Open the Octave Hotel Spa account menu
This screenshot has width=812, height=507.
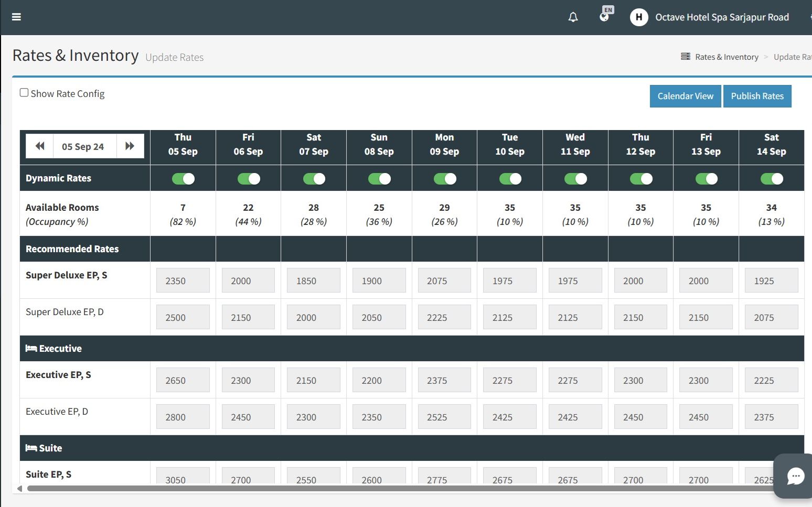pyautogui.click(x=722, y=17)
